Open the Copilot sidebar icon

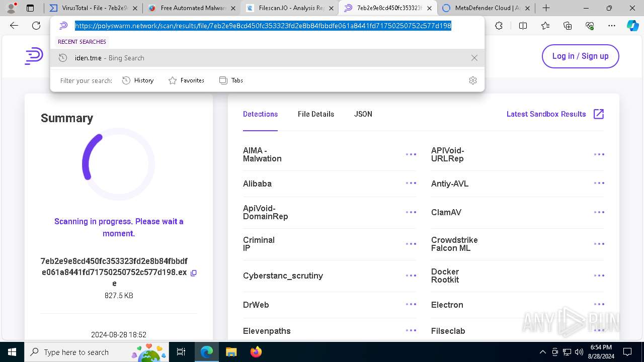(x=632, y=26)
